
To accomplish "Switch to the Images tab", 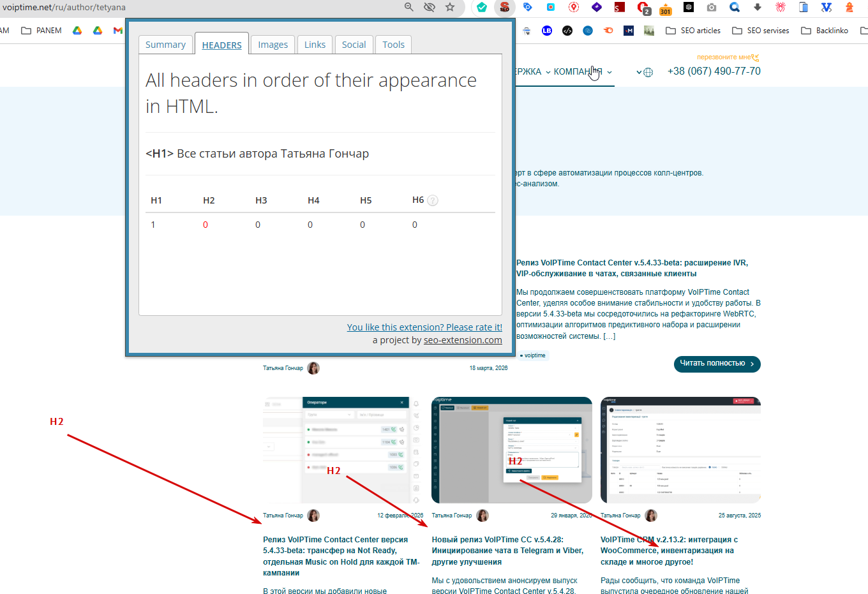I will (x=273, y=45).
